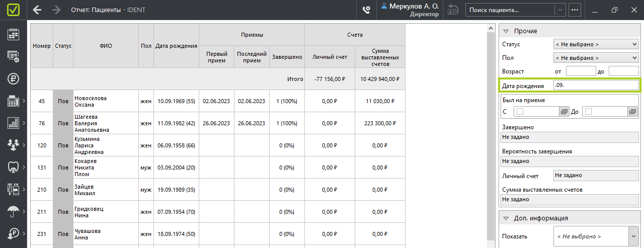Image resolution: width=644 pixels, height=248 pixels.
Task: Click the back arrow in title bar
Action: (x=37, y=10)
